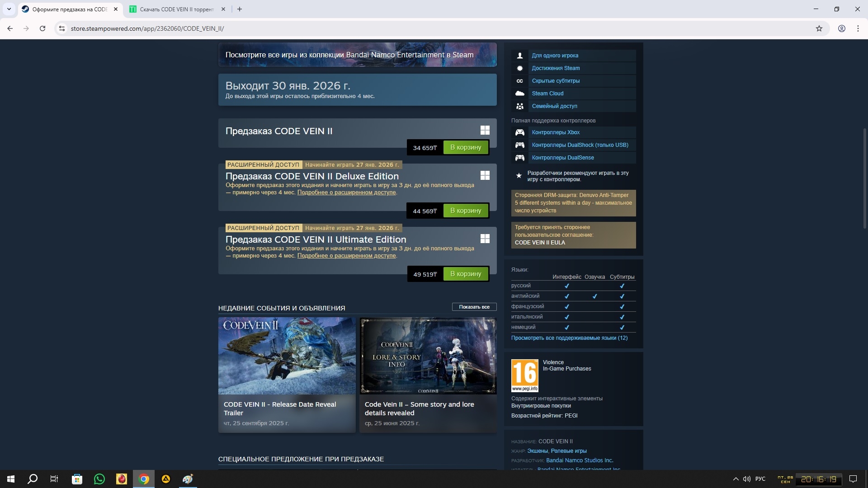
Task: Open Chrome three-dot menu
Action: pos(858,28)
